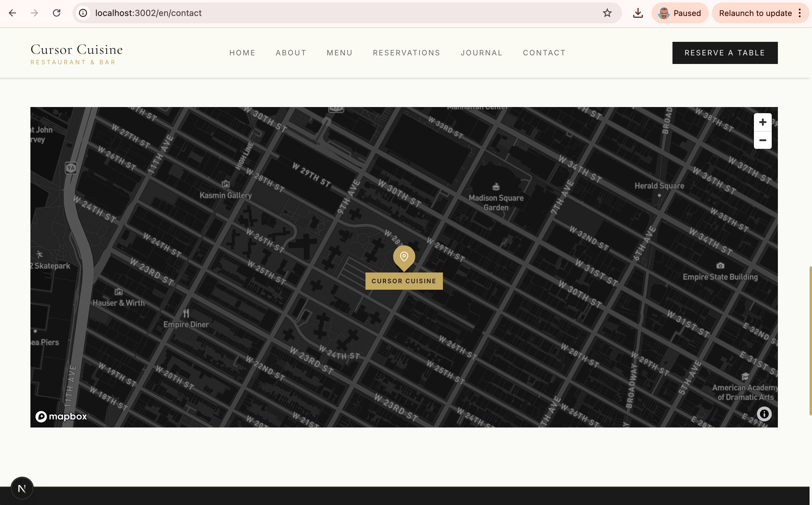View the site information icon
This screenshot has height=505, width=812.
click(83, 13)
